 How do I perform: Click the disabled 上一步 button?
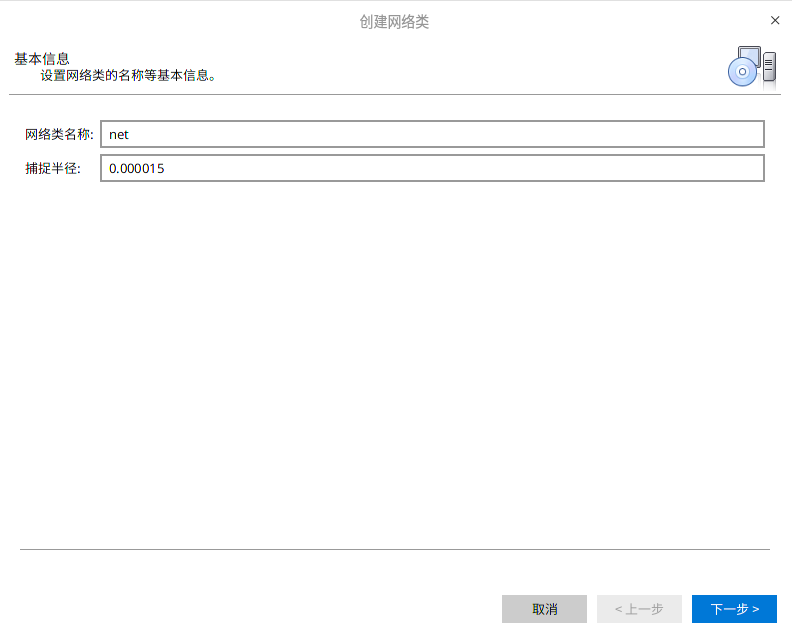(639, 609)
